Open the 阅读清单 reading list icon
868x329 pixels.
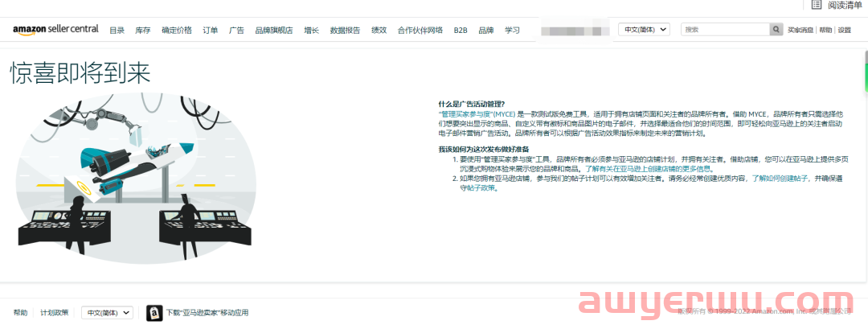[817, 5]
